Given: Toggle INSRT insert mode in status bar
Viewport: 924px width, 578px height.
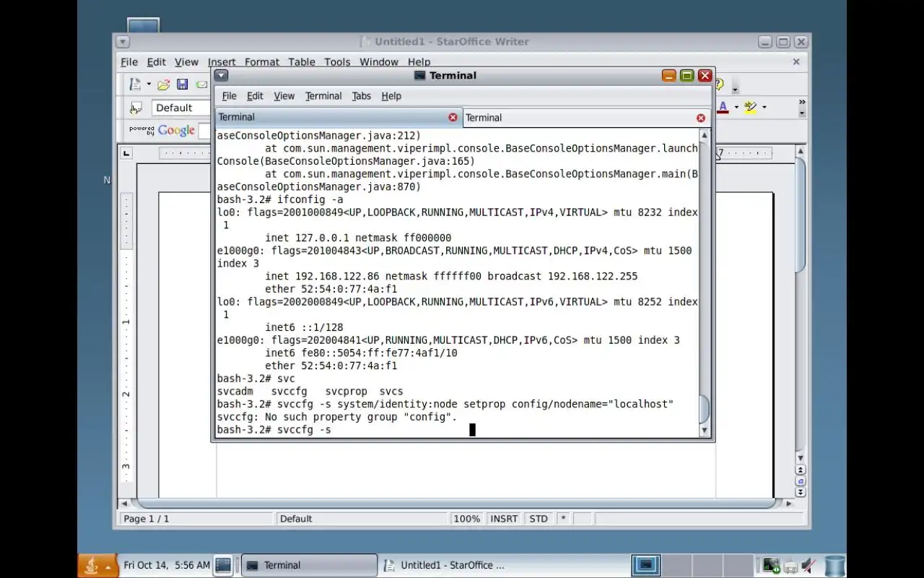Looking at the screenshot, I should point(504,519).
